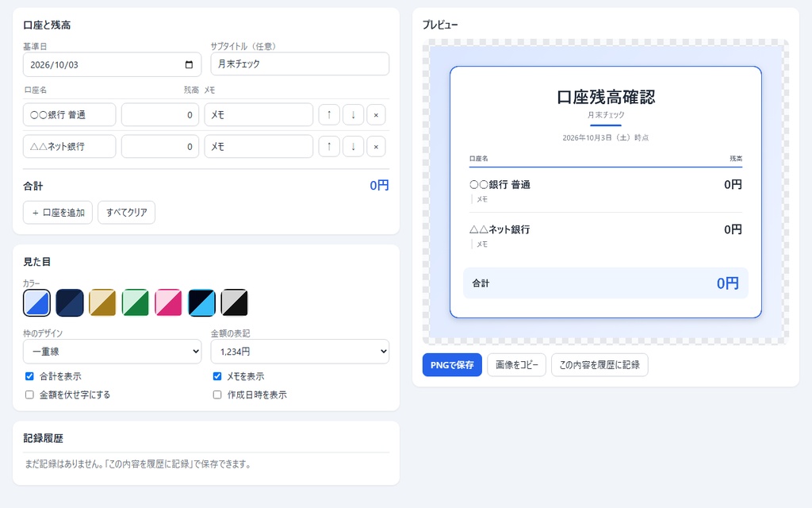This screenshot has height=508, width=812.
Task: Remove the △△ネット銀行 row
Action: tap(376, 146)
